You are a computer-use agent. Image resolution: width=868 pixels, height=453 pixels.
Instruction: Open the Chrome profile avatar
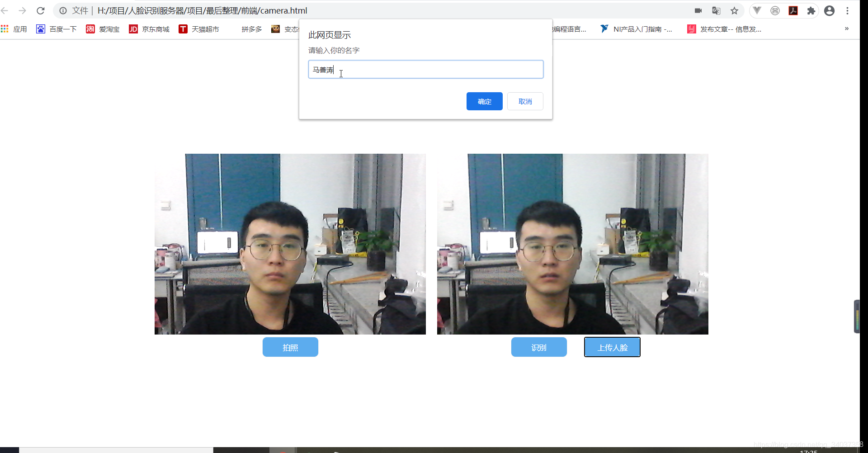(829, 10)
